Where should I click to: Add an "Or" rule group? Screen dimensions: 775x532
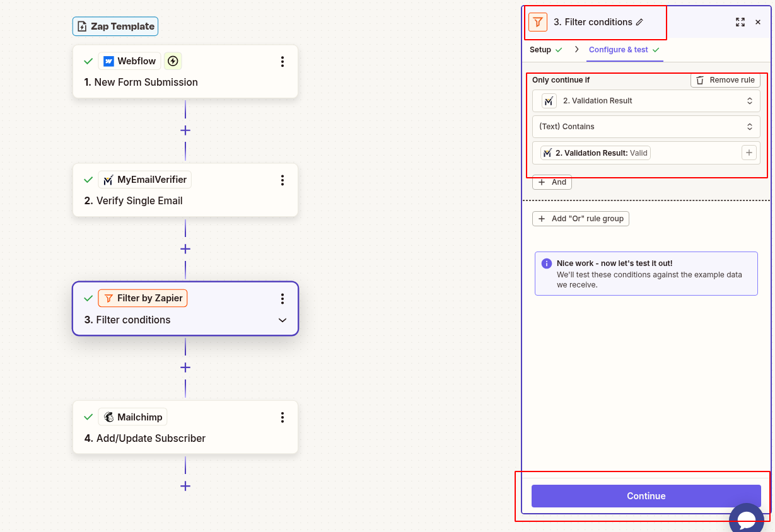tap(580, 218)
